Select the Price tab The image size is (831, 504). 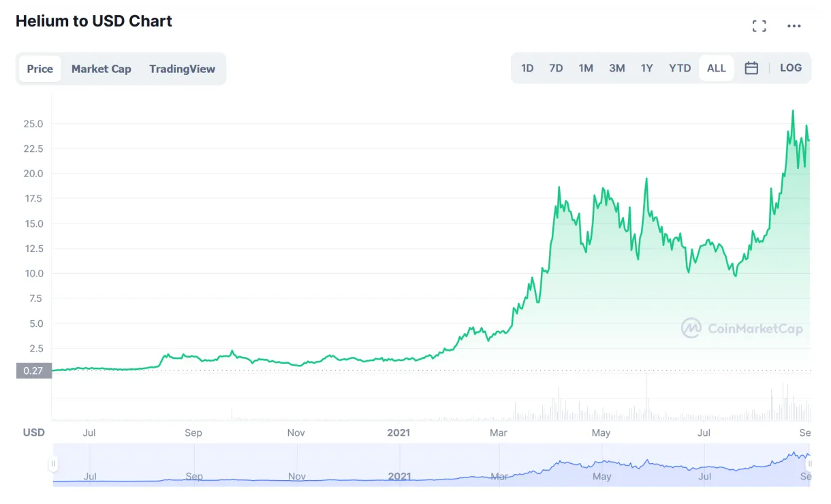(40, 69)
